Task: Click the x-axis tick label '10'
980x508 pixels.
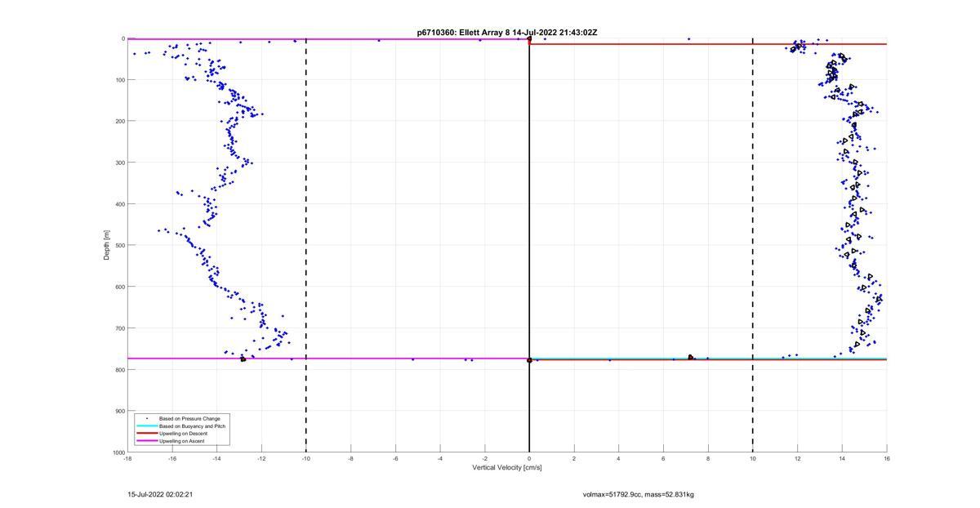Action: [753, 458]
